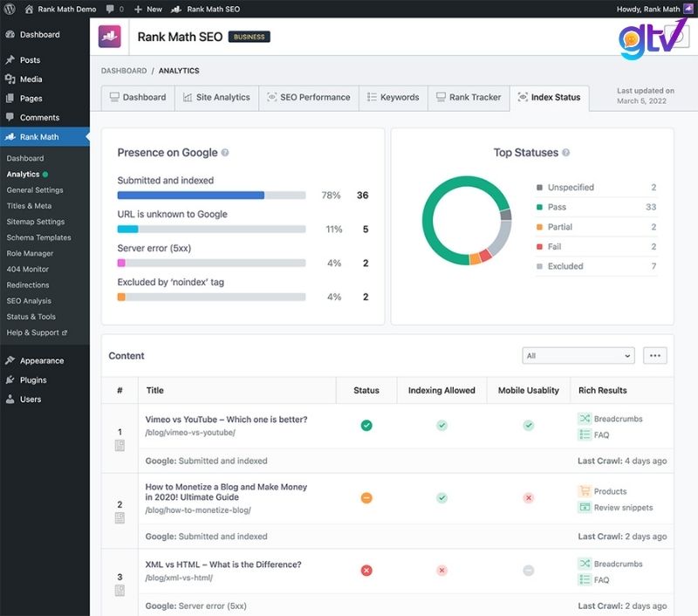This screenshot has width=698, height=616.
Task: Click the help icon next to Top Statuses
Action: click(566, 153)
